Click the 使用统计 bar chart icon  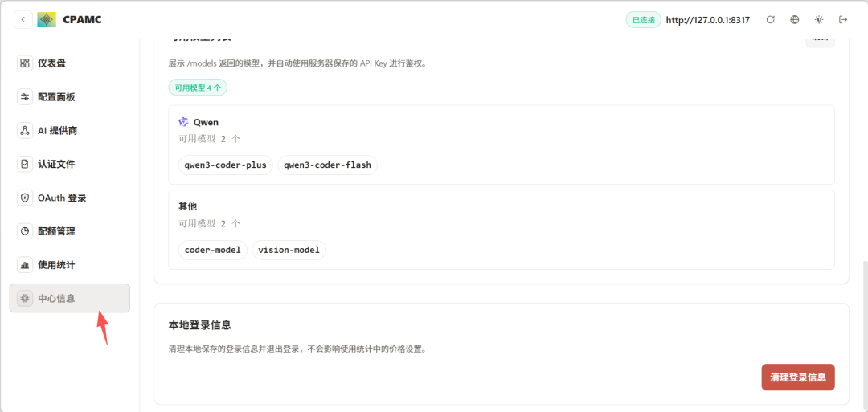[25, 265]
